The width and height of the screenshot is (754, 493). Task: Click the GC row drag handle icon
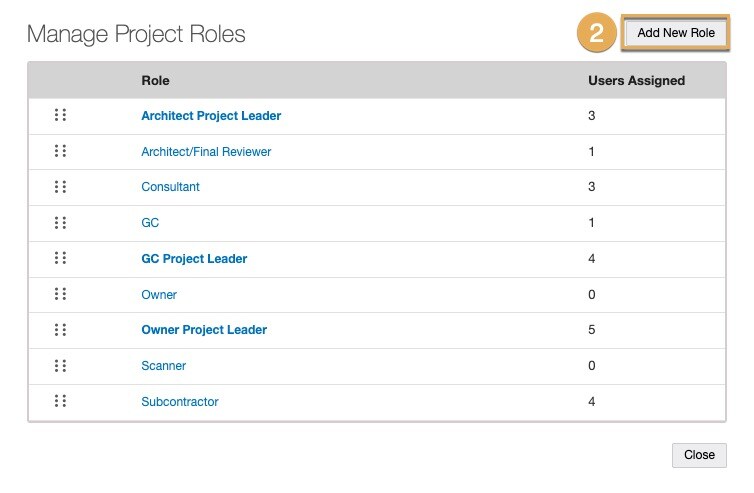click(x=60, y=222)
